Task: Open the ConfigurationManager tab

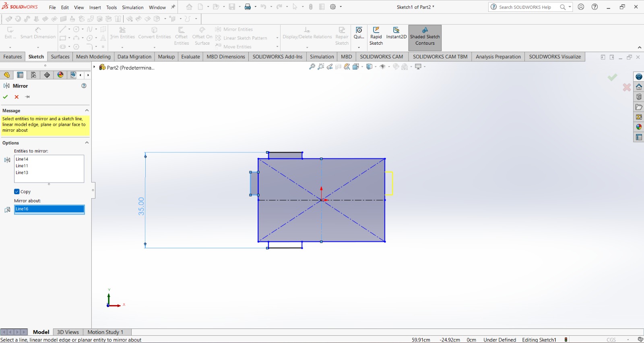Action: (33, 75)
